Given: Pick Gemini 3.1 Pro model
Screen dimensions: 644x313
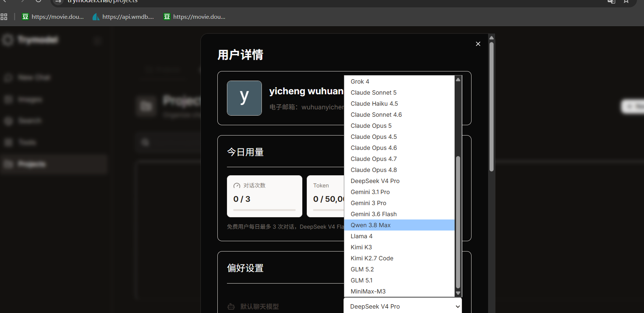Looking at the screenshot, I should pyautogui.click(x=399, y=192).
